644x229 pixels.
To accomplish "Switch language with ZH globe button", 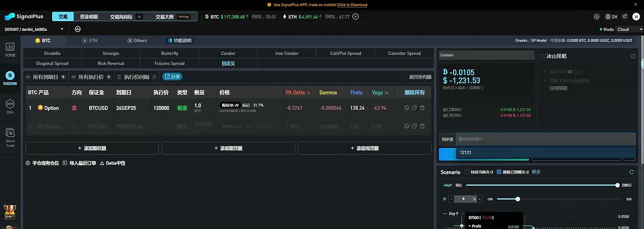I will [x=611, y=17].
